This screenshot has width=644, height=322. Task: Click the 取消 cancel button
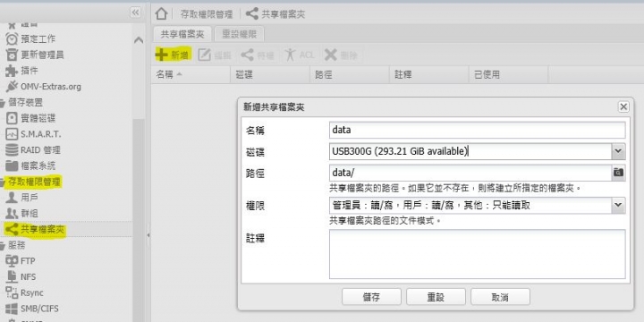(500, 297)
